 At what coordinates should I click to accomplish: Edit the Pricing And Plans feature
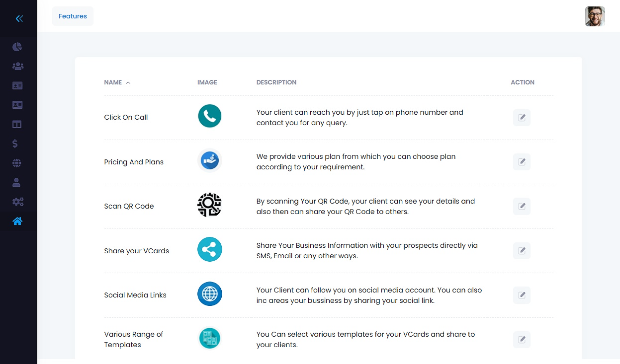click(522, 162)
